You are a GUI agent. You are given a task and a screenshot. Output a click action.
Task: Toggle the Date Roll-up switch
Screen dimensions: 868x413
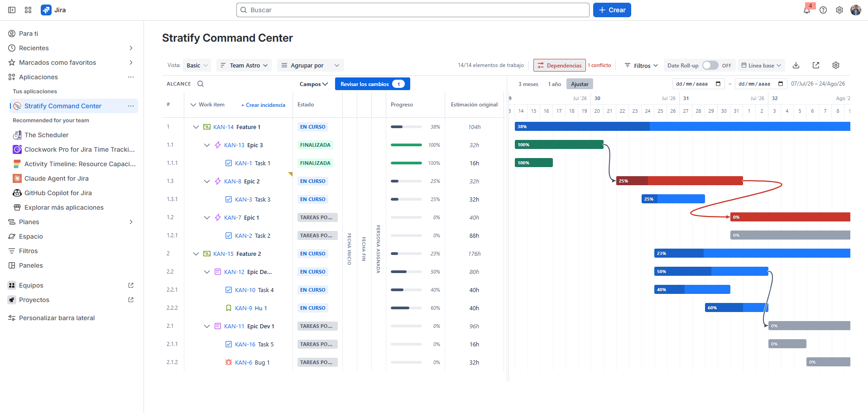(x=710, y=65)
